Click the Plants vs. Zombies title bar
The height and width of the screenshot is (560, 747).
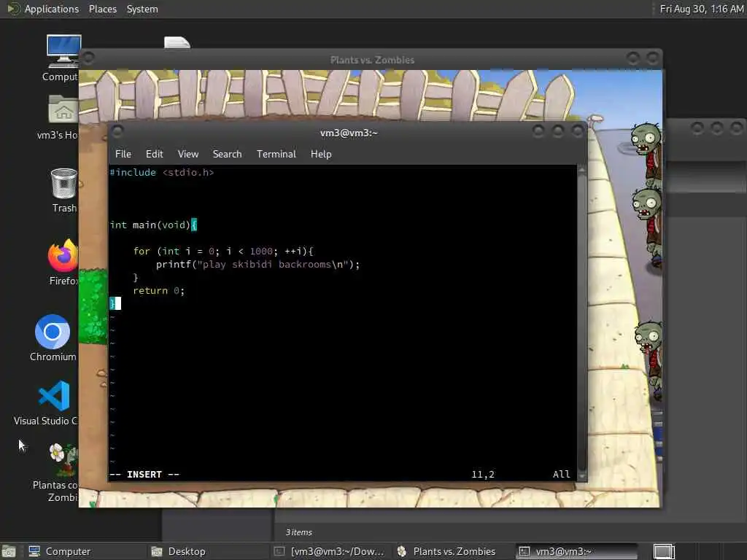(371, 60)
